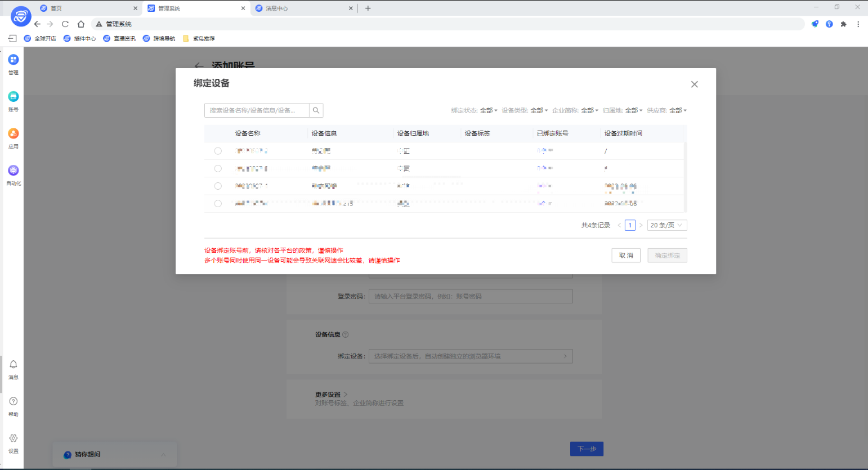Open the 管理 panel in the sidebar
868x470 pixels.
click(13, 64)
